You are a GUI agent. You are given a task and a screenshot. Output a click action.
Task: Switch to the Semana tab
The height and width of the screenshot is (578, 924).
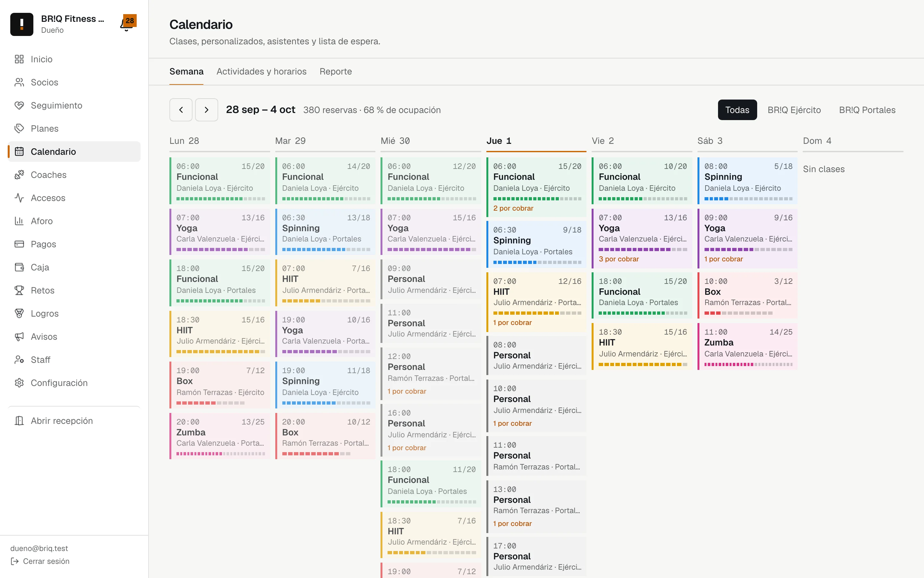(x=186, y=72)
